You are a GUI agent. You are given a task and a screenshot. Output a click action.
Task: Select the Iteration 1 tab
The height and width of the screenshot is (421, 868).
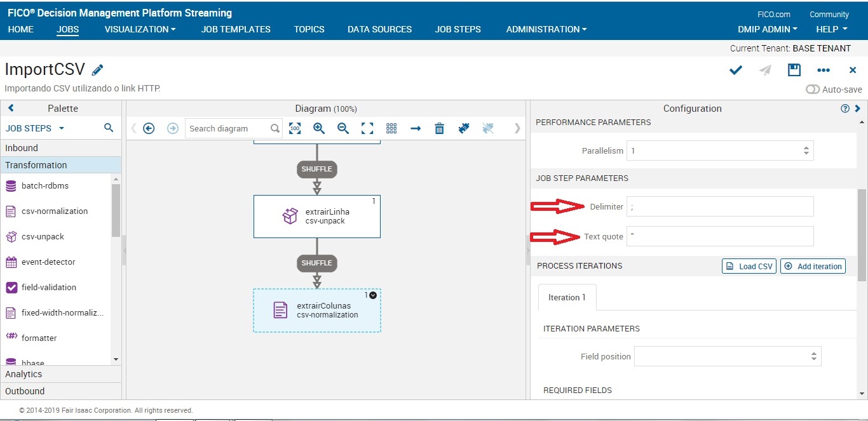point(566,297)
